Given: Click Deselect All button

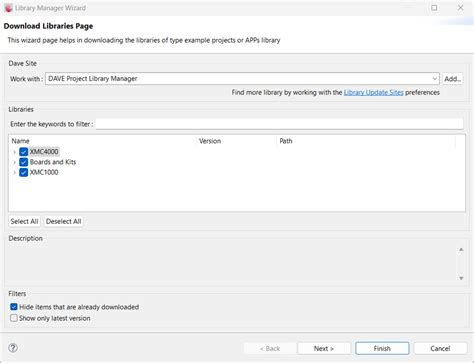Looking at the screenshot, I should 63,221.
